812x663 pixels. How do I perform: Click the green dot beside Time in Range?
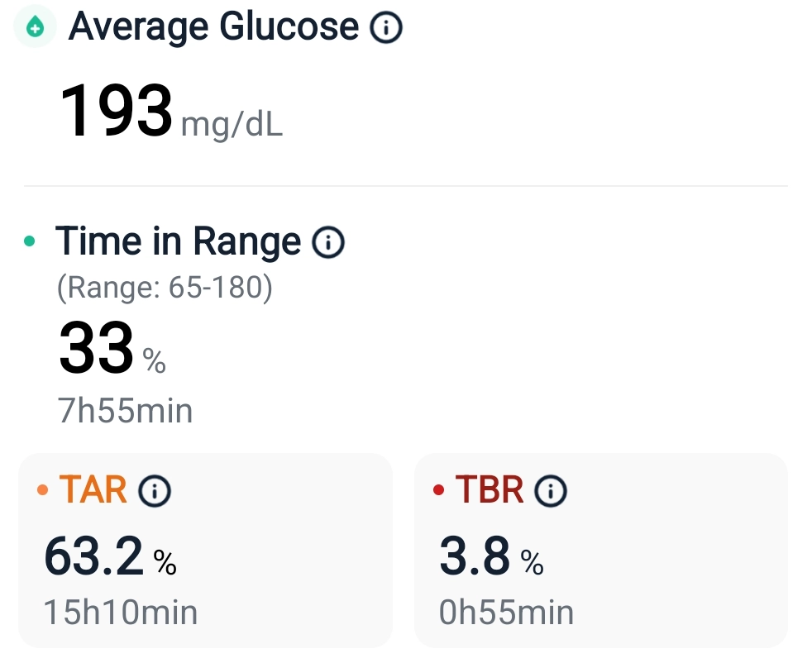(x=31, y=242)
